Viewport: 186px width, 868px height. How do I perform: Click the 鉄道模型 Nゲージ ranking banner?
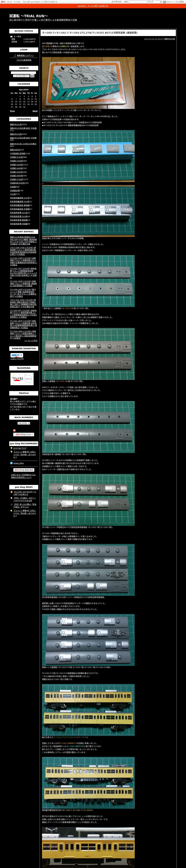pyautogui.click(x=17, y=355)
